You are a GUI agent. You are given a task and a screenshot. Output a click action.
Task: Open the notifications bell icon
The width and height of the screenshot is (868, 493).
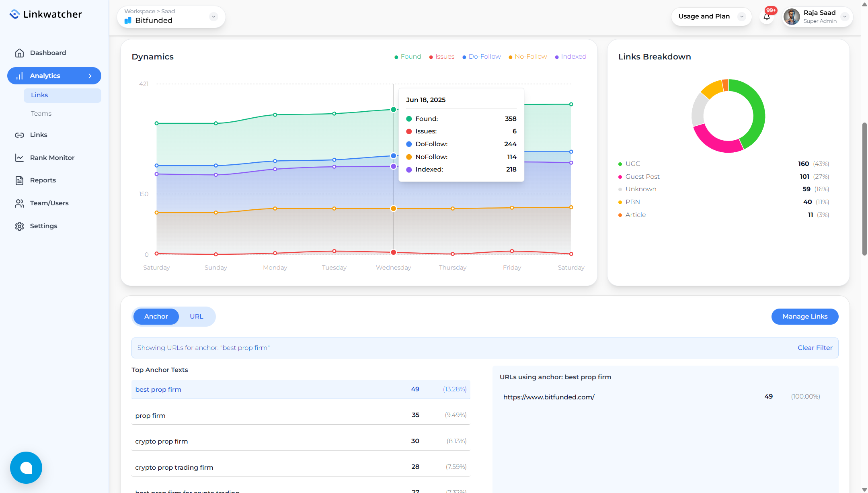pos(767,16)
